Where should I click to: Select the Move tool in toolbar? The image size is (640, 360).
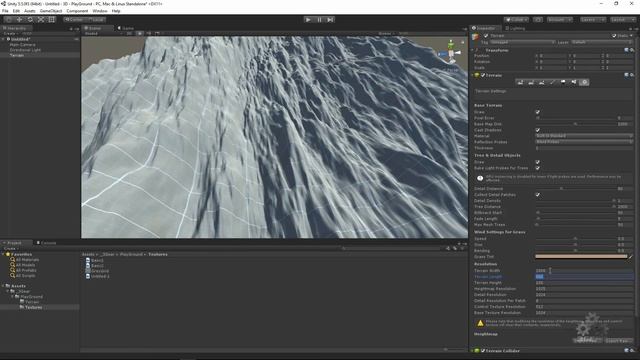[19, 20]
